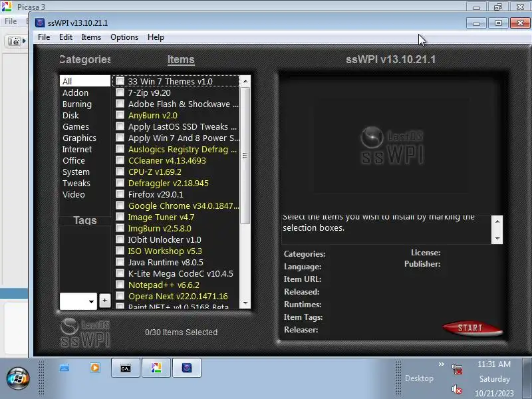
Task: Click the taskbar clock showing 11:31 AM
Action: [494, 364]
